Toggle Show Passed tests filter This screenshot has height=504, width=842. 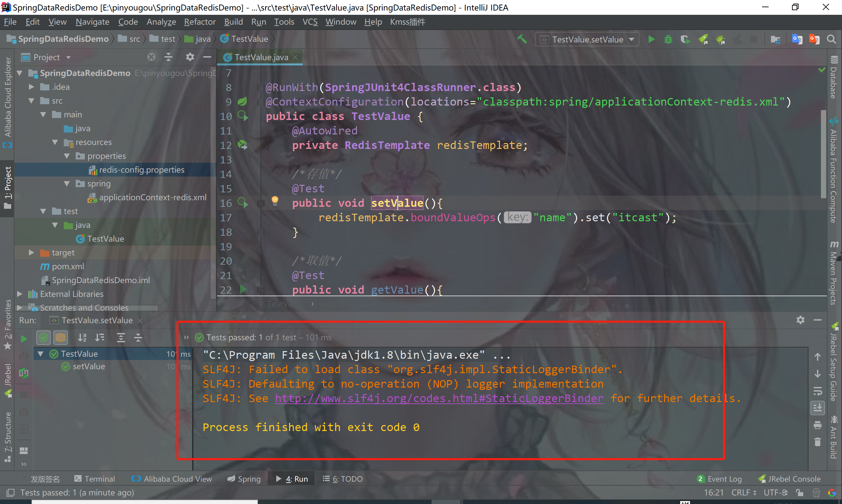43,338
